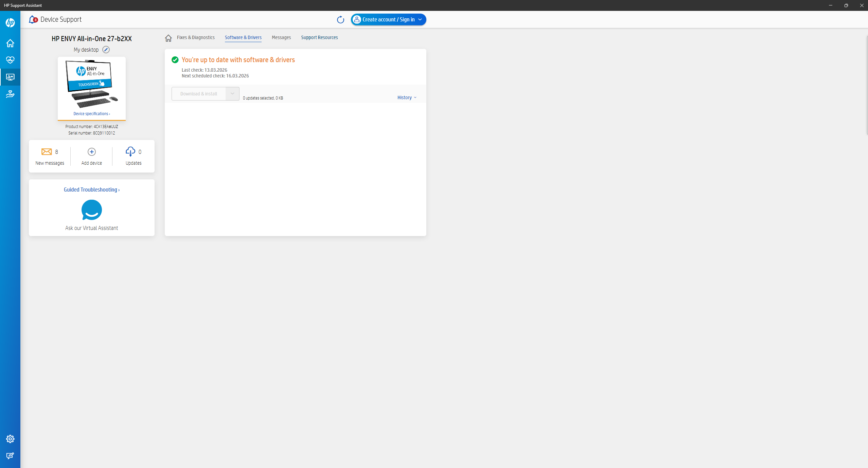Open the Support Resources tab

(319, 37)
